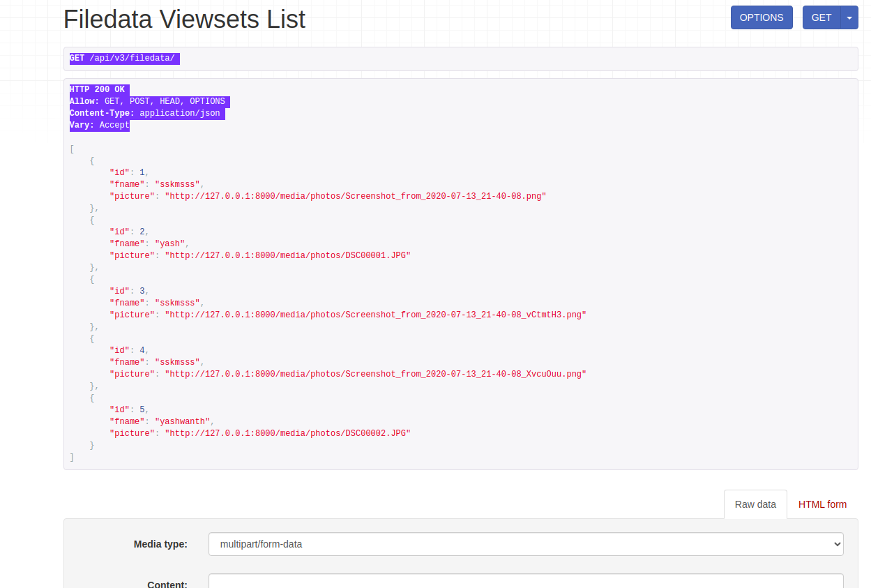Open the vCtmtH3 screenshot picture link

click(374, 315)
